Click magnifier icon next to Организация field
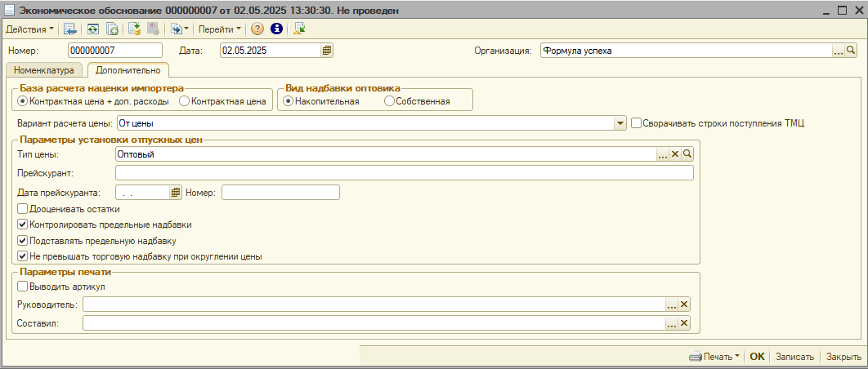 850,51
